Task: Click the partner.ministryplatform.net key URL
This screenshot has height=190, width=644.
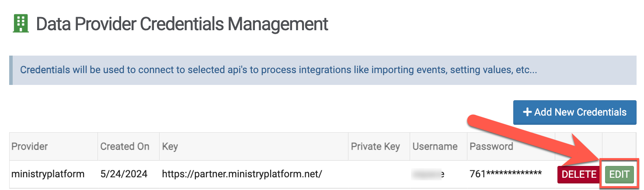Action: point(242,174)
